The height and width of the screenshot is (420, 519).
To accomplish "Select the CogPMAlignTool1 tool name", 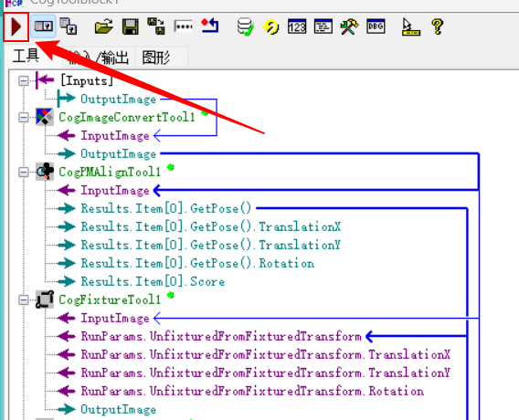I will click(x=110, y=172).
